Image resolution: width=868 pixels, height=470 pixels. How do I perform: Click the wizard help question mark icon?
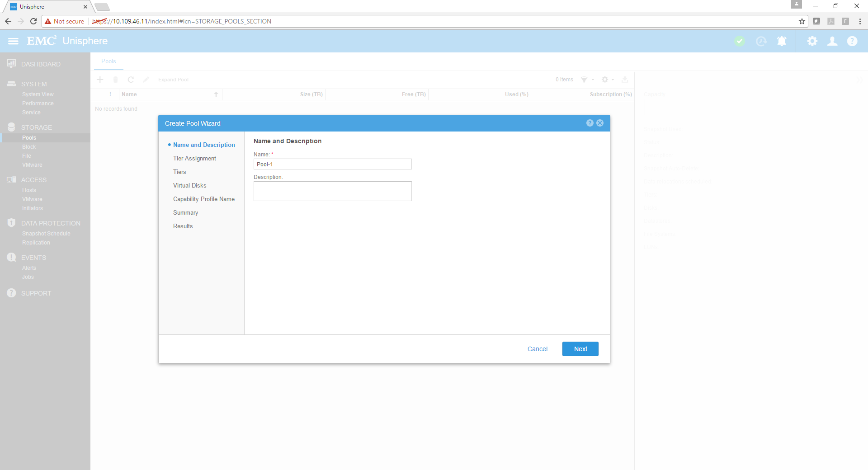click(x=590, y=123)
